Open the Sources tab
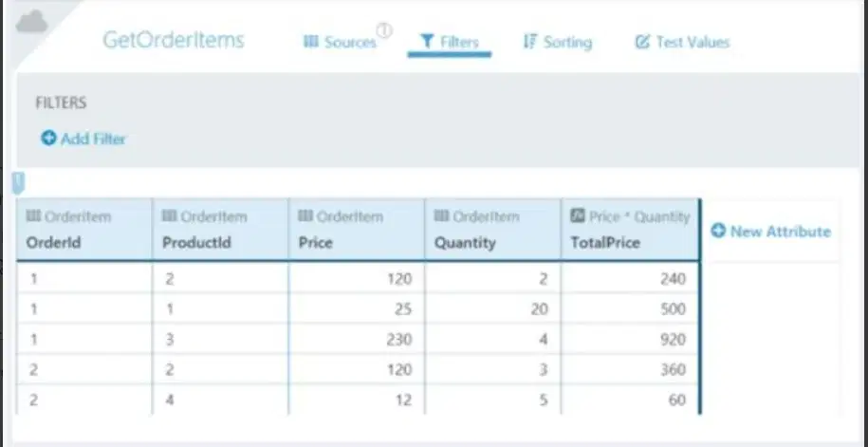 point(340,42)
